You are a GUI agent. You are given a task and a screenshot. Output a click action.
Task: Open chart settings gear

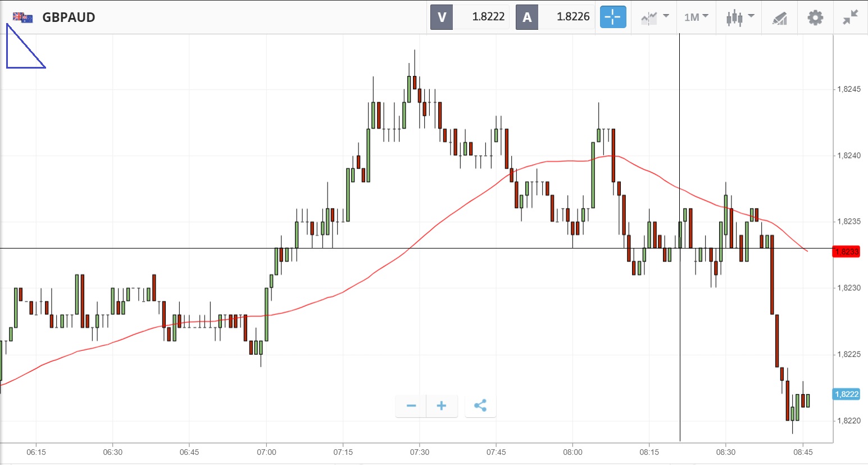pos(815,17)
